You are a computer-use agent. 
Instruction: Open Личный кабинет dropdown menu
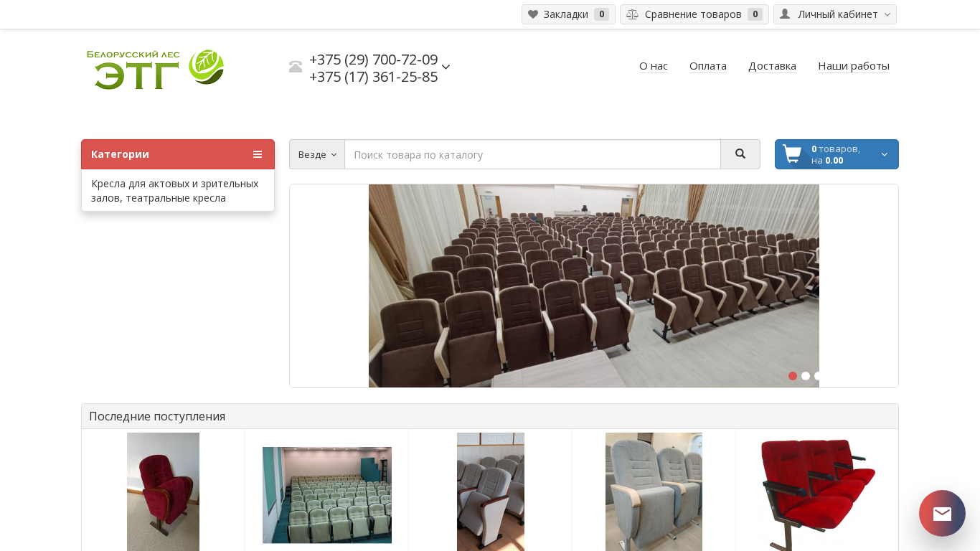coord(835,14)
